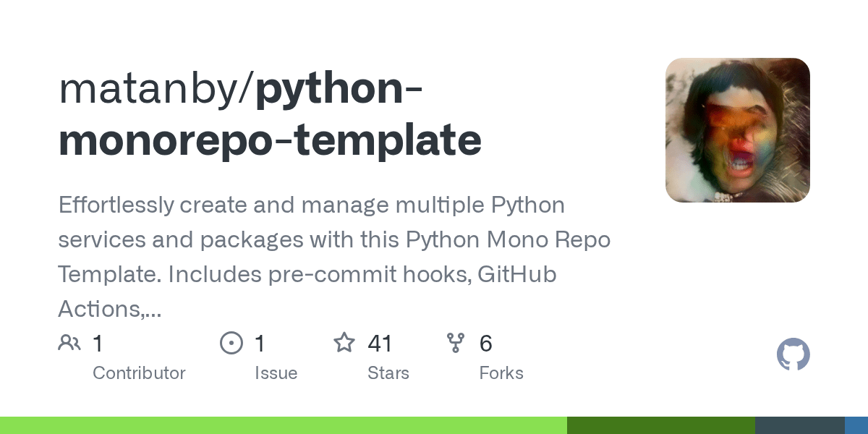Select the dark gray language bar segment
This screenshot has height=434, width=868.
tap(800, 425)
